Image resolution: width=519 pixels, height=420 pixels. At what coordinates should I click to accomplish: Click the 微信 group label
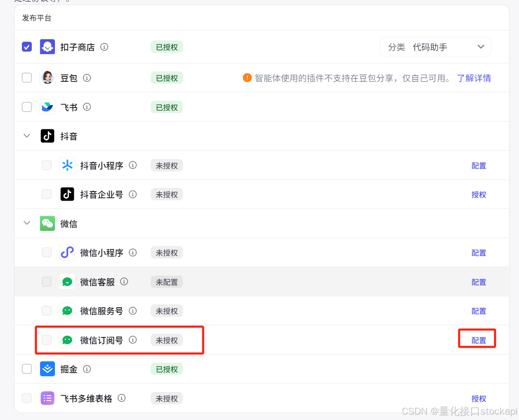[x=69, y=224]
